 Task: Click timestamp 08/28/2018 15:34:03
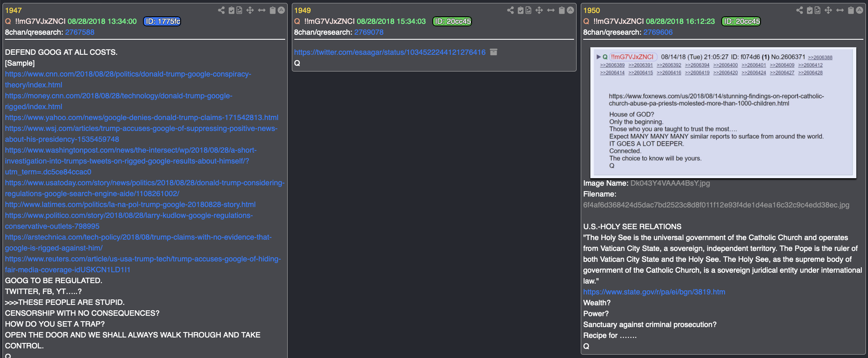(x=391, y=21)
